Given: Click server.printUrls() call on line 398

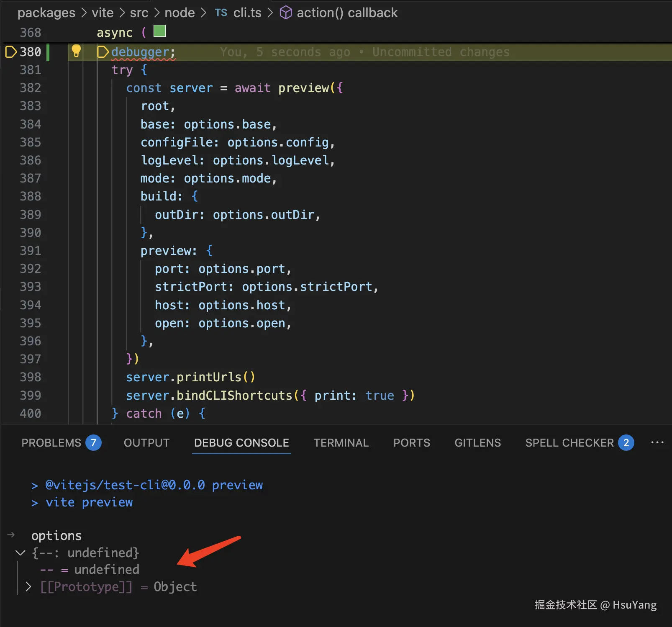Looking at the screenshot, I should 190,377.
